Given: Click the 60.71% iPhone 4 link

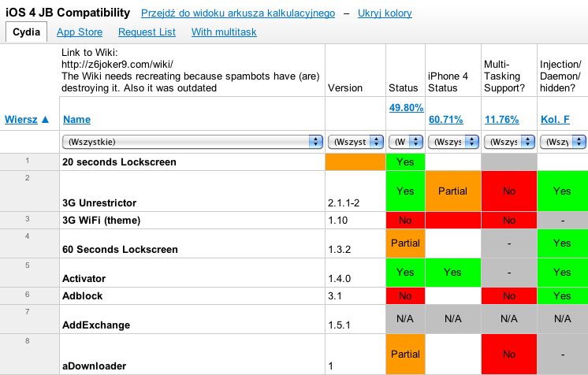Looking at the screenshot, I should coord(445,120).
